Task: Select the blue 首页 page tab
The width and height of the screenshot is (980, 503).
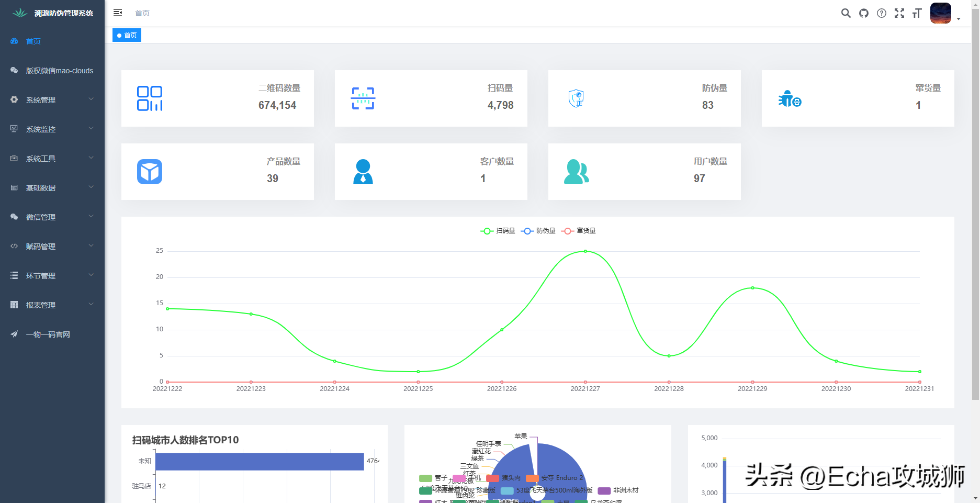Action: (x=127, y=35)
